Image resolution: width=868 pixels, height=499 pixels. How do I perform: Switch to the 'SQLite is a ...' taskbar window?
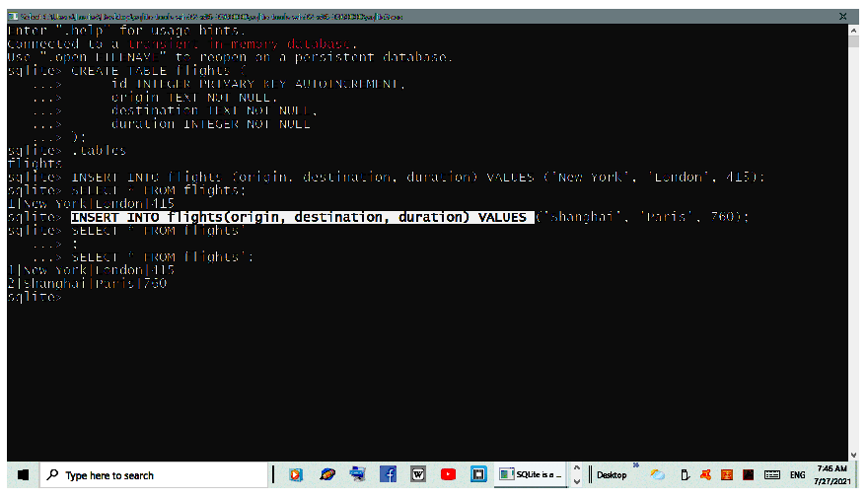point(531,474)
